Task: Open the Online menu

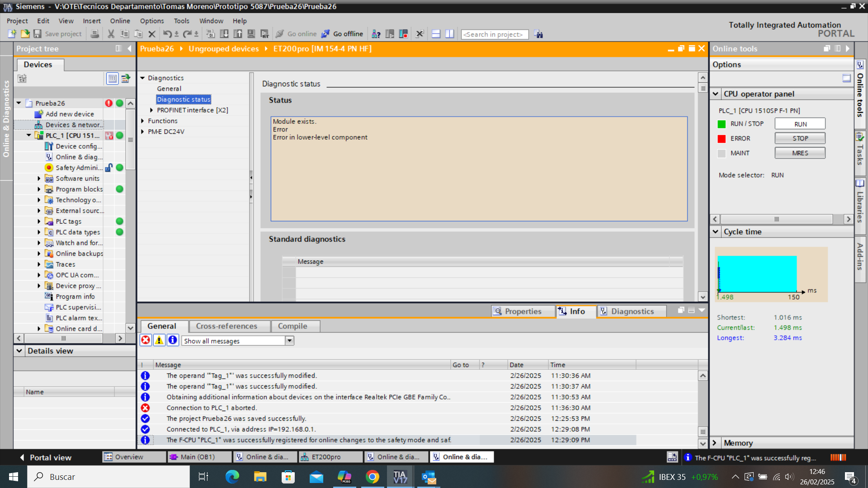Action: [x=120, y=21]
